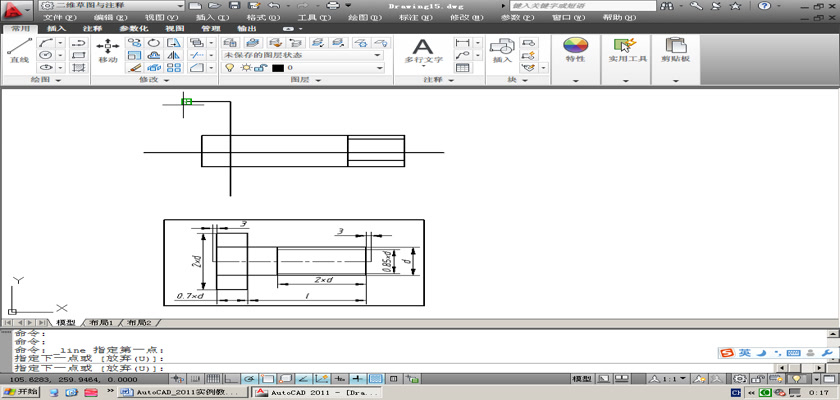Open the File (文件) menu
The image size is (840, 400).
pos(59,17)
